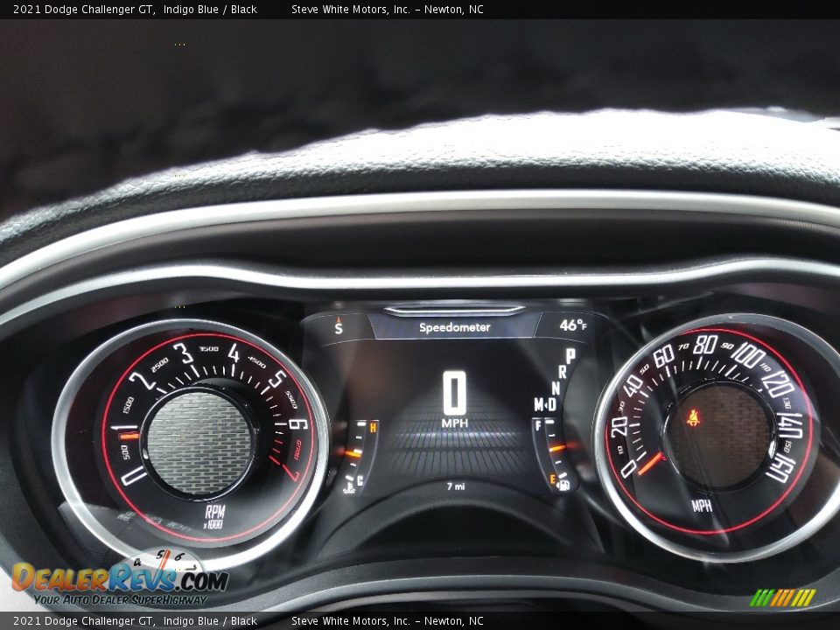Click the 4 mark on tachometer
This screenshot has height=630, width=840.
(234, 353)
